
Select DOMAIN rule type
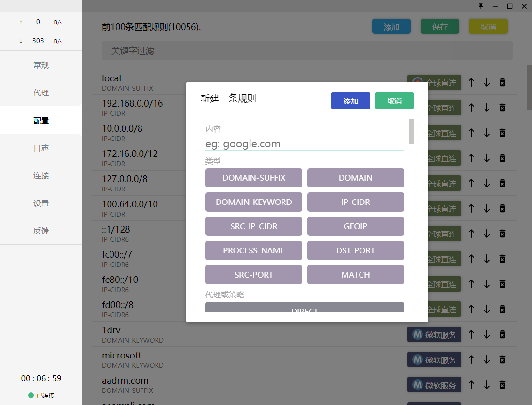pos(356,178)
